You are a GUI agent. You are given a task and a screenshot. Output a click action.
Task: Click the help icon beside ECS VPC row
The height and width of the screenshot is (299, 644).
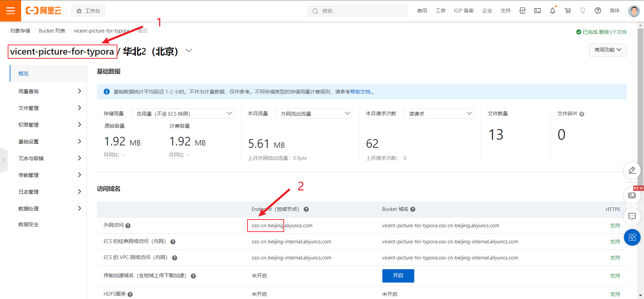pyautogui.click(x=174, y=258)
